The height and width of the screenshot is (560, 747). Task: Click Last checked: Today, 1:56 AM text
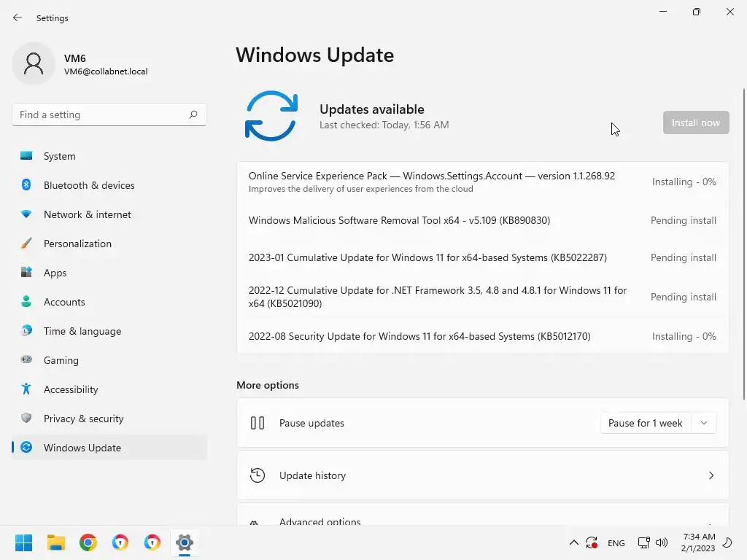click(384, 125)
